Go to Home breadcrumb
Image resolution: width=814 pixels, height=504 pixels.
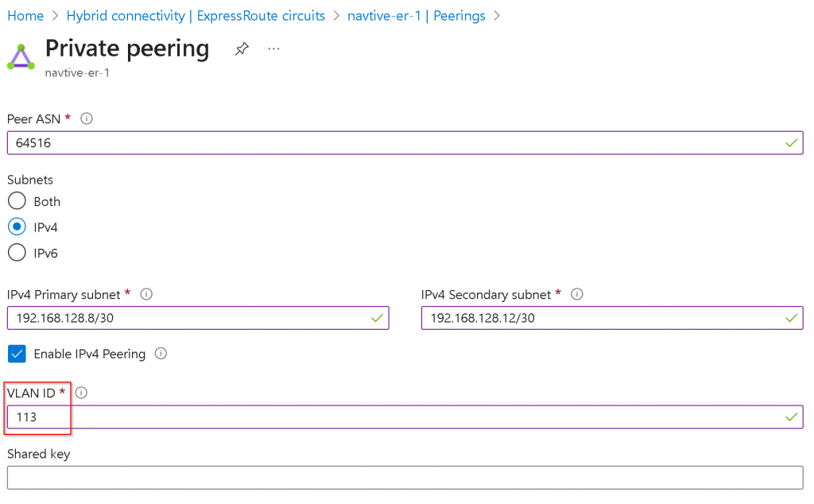25,16
